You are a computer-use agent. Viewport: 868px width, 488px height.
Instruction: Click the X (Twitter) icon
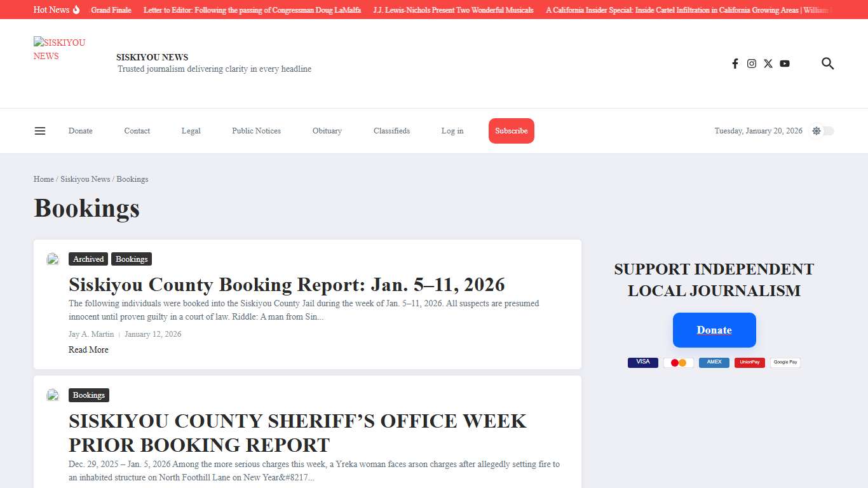tap(768, 64)
